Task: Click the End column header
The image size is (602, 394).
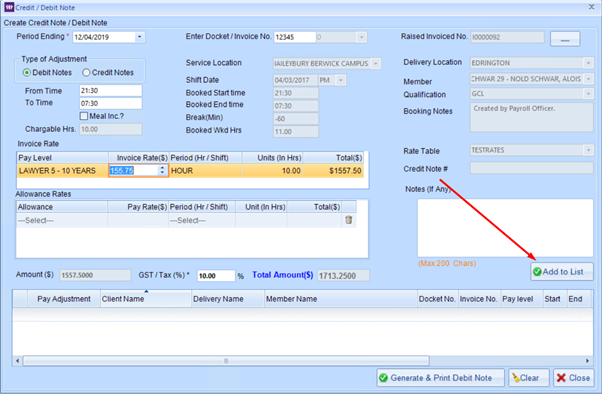Action: click(x=579, y=299)
